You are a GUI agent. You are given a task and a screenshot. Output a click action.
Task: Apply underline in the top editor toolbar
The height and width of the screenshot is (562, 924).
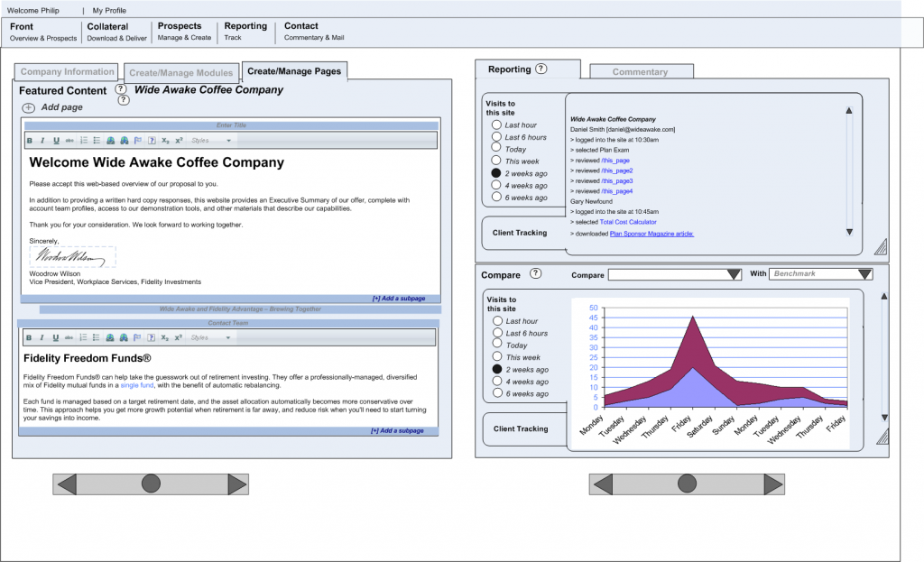point(56,141)
